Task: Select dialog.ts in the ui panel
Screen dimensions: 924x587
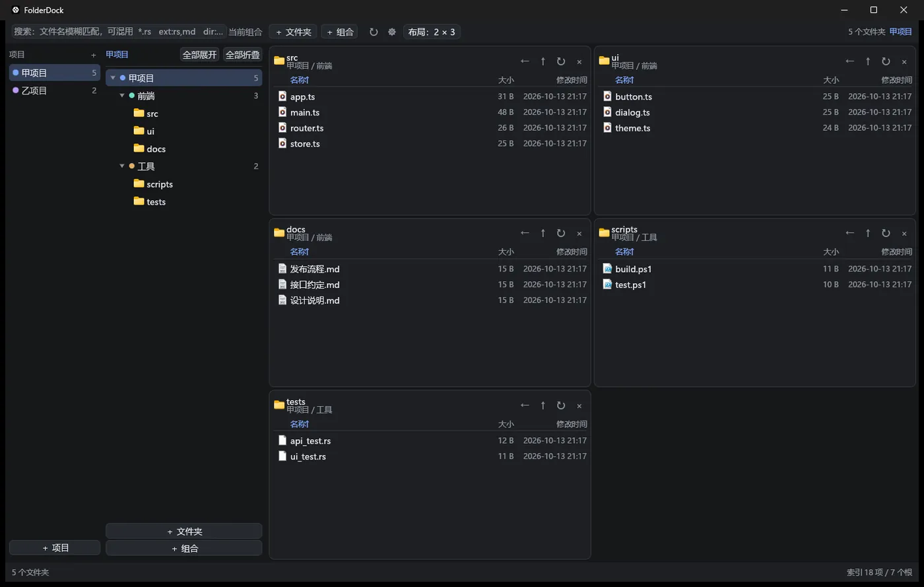Action: point(755,112)
